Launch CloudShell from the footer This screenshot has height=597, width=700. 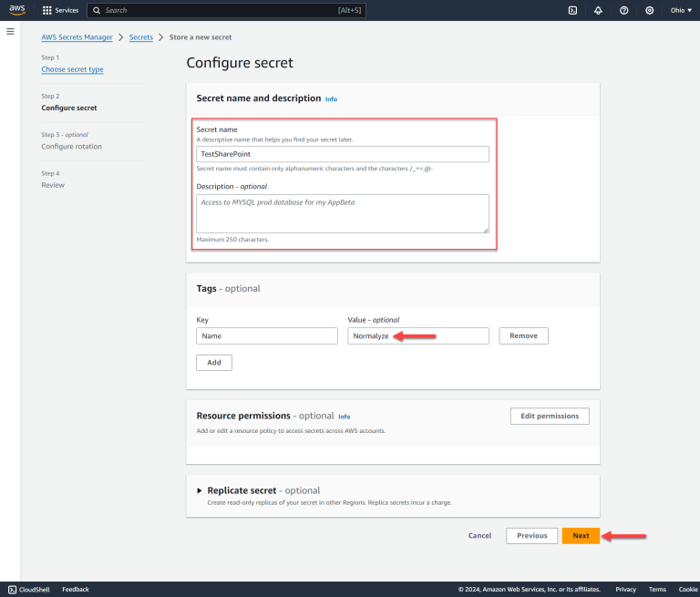coord(31,590)
